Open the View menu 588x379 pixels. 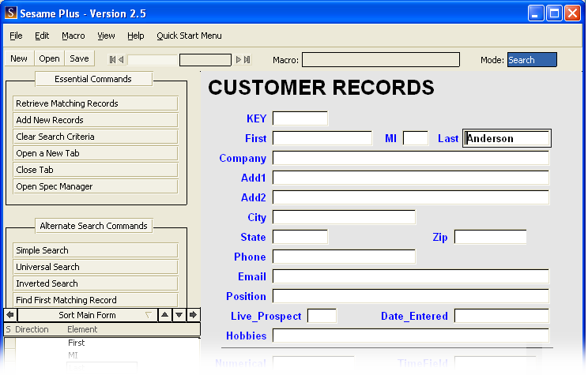coord(106,36)
